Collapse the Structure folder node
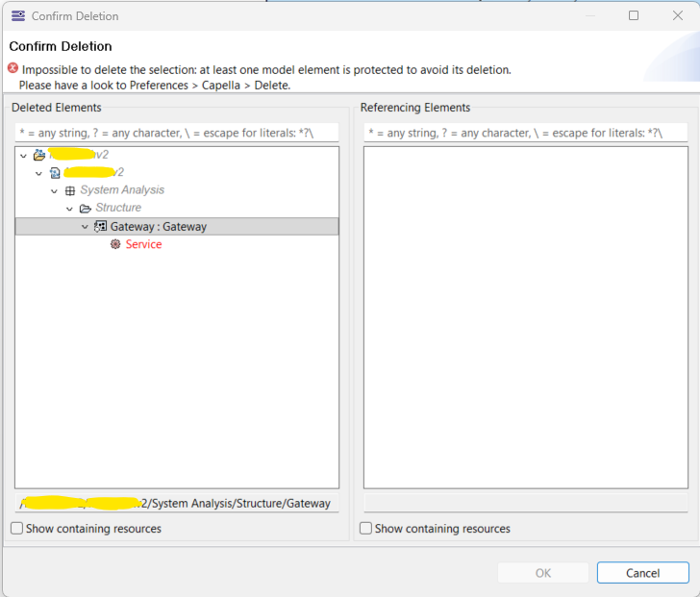 point(70,209)
